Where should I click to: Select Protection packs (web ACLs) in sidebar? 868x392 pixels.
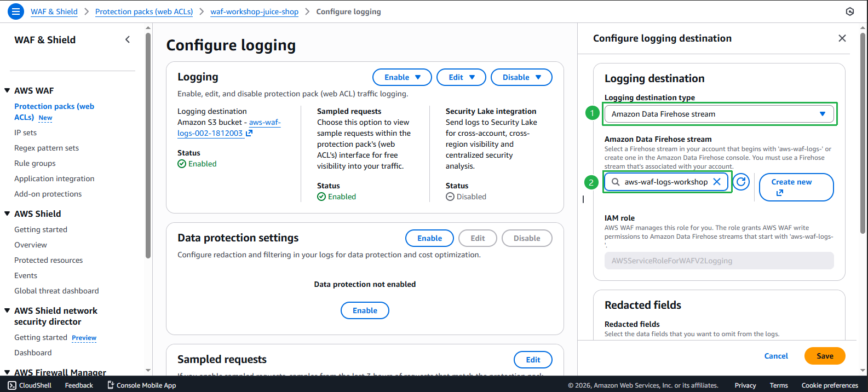54,112
